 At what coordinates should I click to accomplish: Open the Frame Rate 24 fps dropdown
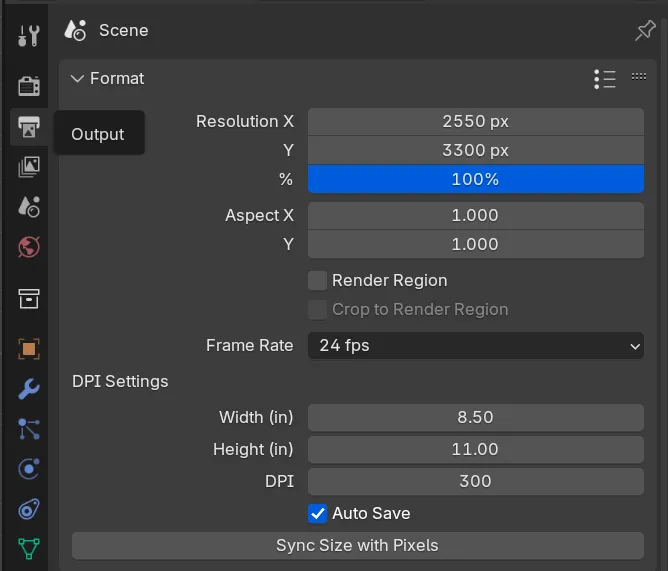tap(475, 346)
